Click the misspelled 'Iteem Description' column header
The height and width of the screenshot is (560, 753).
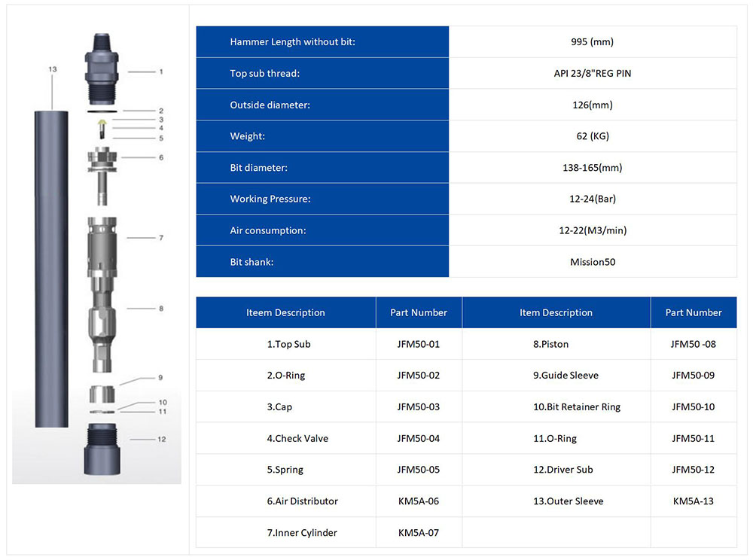(x=285, y=313)
